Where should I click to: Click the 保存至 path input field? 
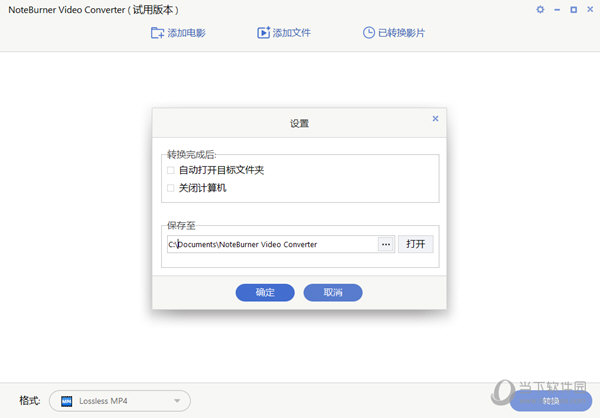[272, 244]
